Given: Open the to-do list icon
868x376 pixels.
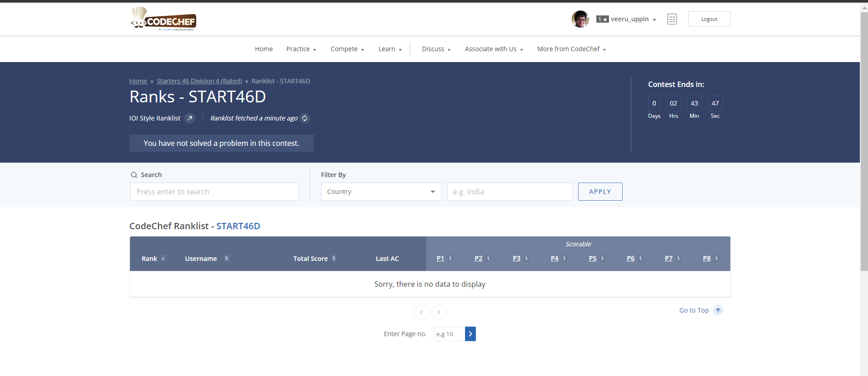Looking at the screenshot, I should 672,19.
